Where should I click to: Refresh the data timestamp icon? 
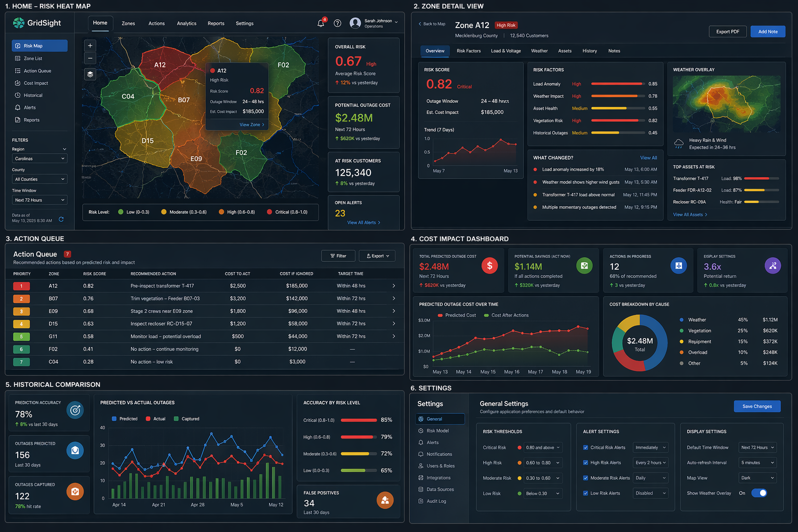click(61, 219)
